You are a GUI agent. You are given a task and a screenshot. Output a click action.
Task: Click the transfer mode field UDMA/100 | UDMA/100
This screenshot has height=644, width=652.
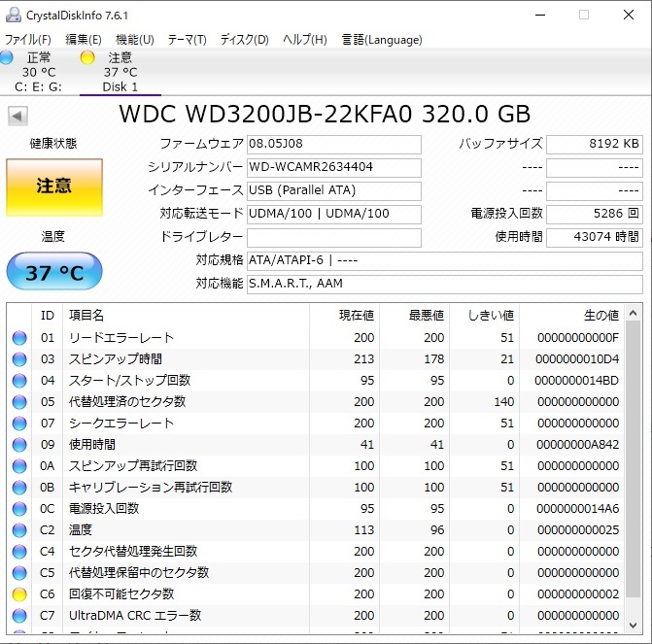(x=334, y=214)
